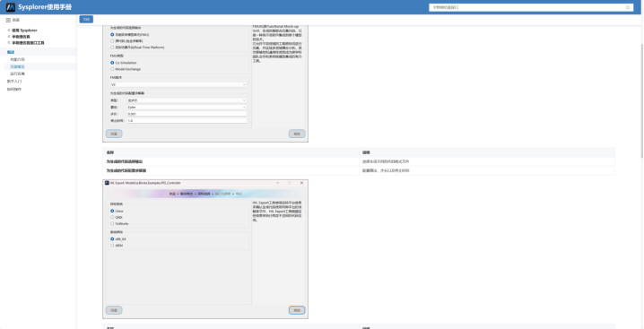644x329 pixels.
Task: Open 概述 in the sidebar
Action: [x=11, y=52]
